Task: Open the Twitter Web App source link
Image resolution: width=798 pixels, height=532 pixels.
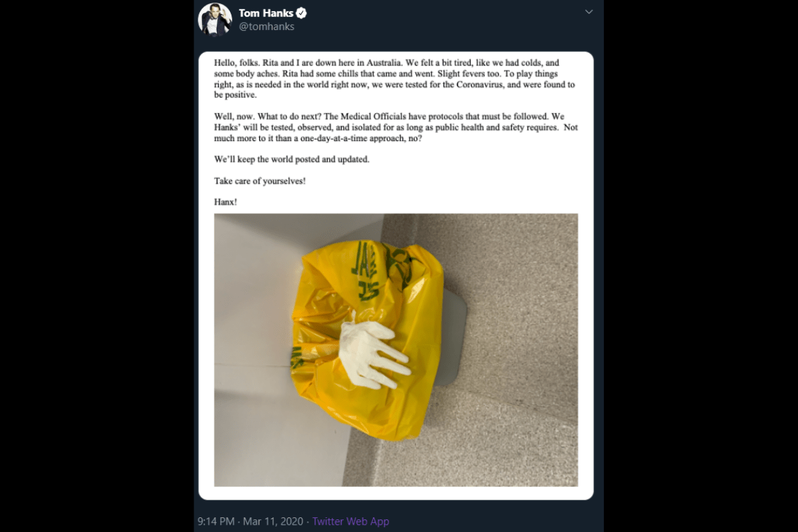Action: pyautogui.click(x=350, y=521)
